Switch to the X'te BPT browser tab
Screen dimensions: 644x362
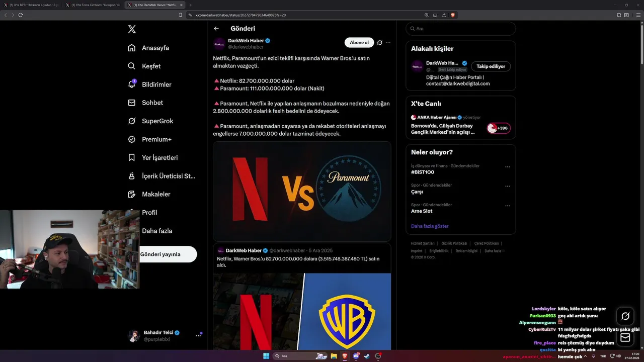tap(32, 5)
